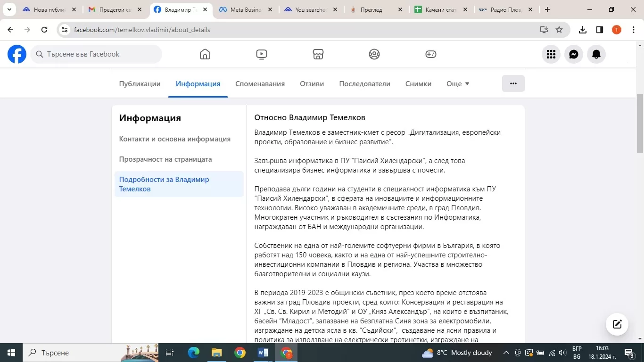Open the Facebook menu grid icon
The image size is (644, 362).
click(551, 54)
